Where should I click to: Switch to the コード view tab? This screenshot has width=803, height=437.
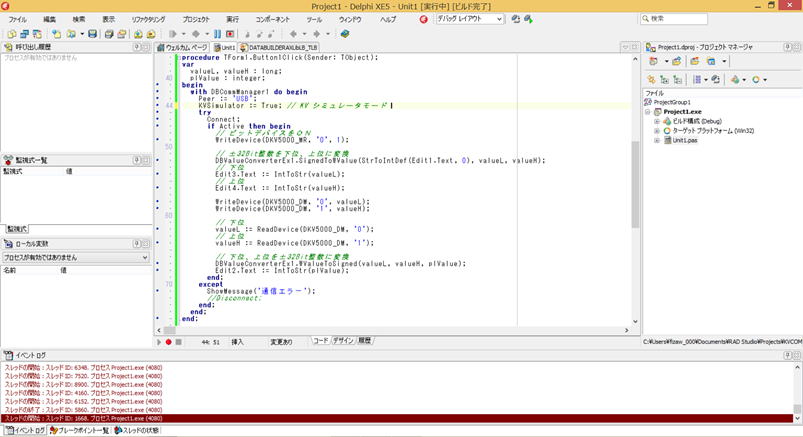coord(321,341)
